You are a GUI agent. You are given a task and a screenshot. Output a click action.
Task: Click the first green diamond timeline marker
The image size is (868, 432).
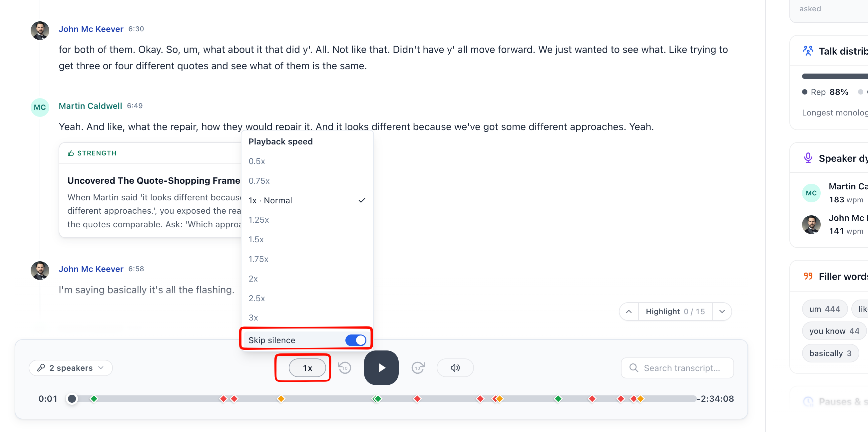click(94, 399)
